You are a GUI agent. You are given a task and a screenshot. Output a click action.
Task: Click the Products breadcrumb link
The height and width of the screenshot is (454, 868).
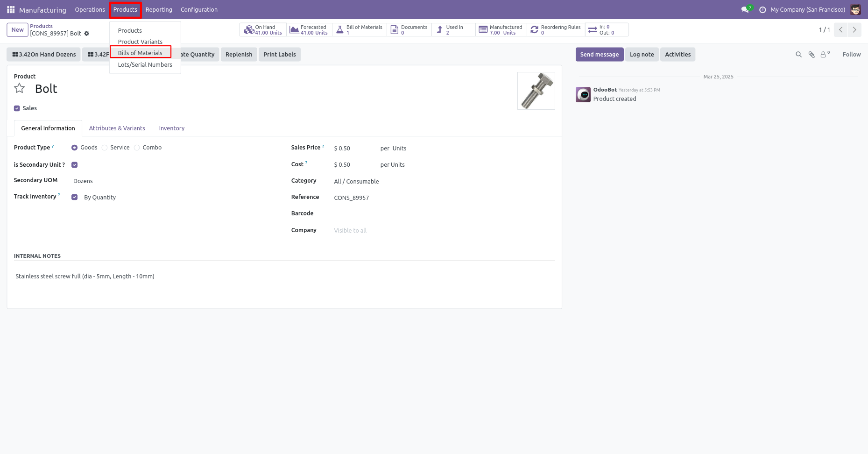pyautogui.click(x=42, y=26)
